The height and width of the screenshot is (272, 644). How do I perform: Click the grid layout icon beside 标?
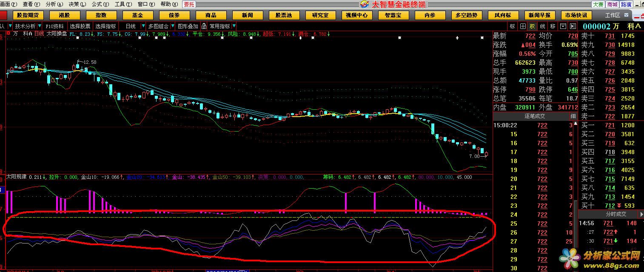(523, 26)
